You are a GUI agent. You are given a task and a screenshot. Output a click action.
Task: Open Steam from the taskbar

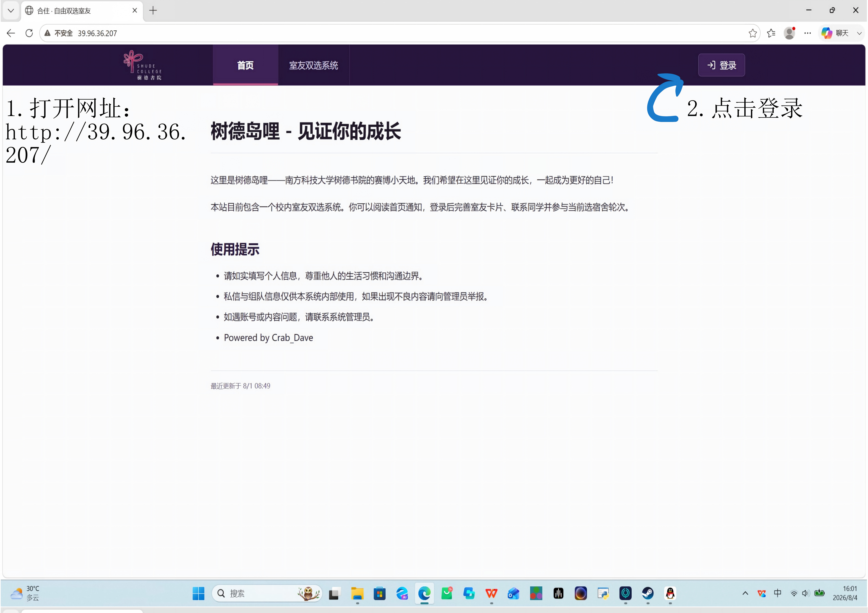pyautogui.click(x=648, y=593)
